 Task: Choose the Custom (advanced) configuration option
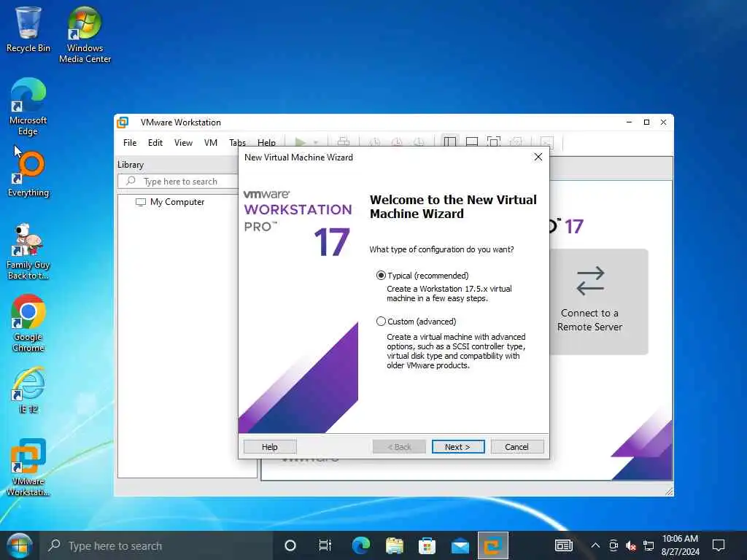pyautogui.click(x=381, y=322)
